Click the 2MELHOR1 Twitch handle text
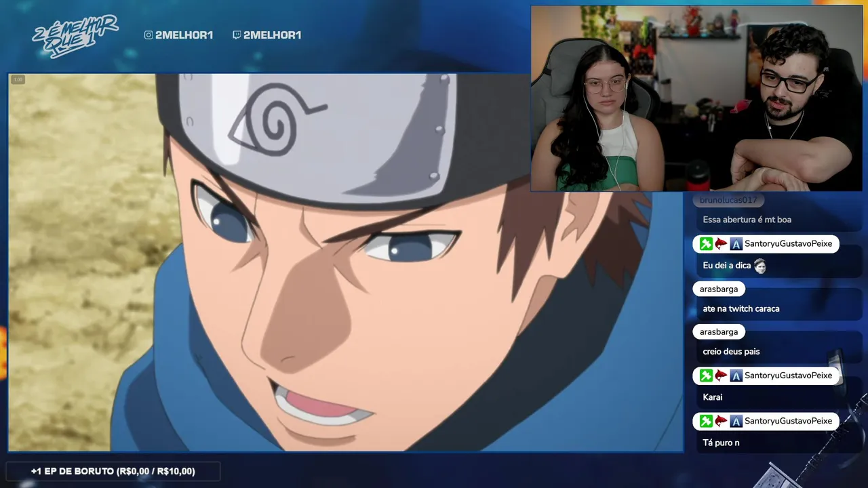The width and height of the screenshot is (868, 488). point(272,35)
